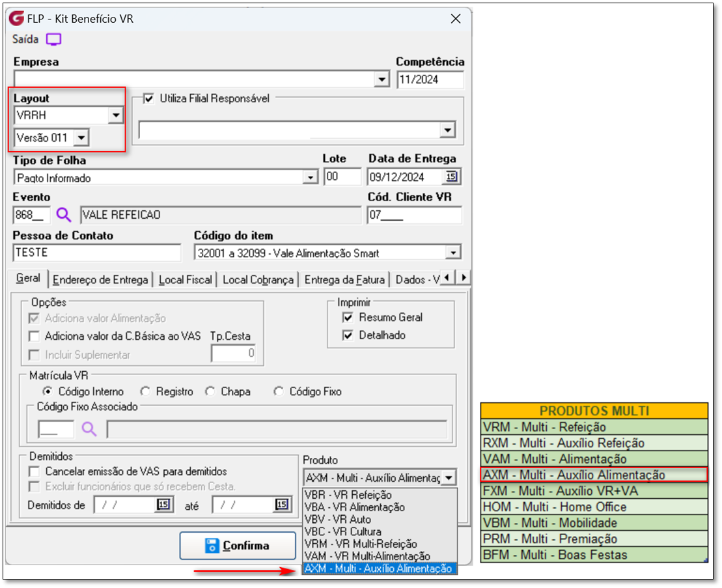
Task: Switch to the Local Cobrança tab
Action: point(258,280)
